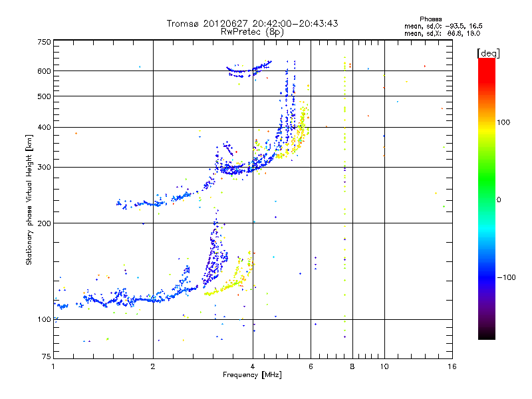This screenshot has width=532, height=399.
Task: Click the '6' frequency axis tick label
Action: point(311,366)
